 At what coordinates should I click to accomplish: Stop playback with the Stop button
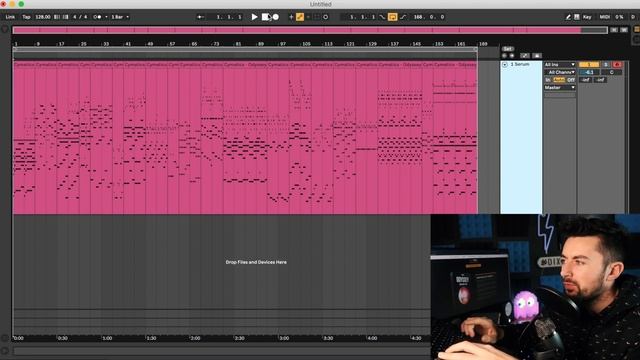click(265, 17)
